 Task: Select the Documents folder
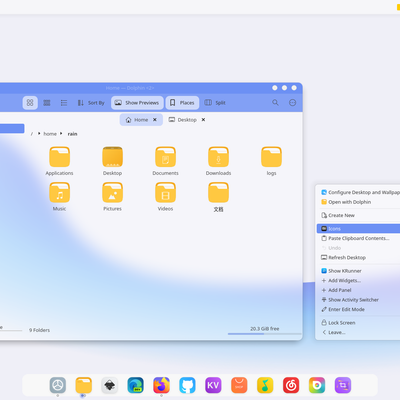coord(165,161)
